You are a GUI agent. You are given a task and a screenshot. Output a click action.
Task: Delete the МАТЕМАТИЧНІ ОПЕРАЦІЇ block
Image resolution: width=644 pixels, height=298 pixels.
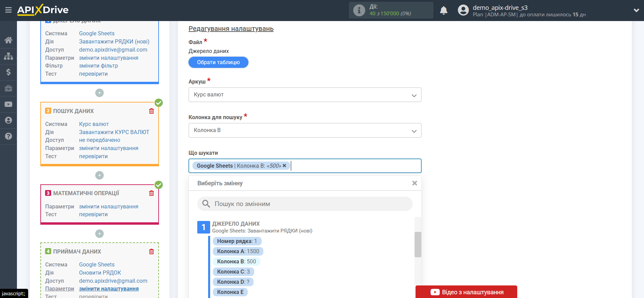point(152,193)
